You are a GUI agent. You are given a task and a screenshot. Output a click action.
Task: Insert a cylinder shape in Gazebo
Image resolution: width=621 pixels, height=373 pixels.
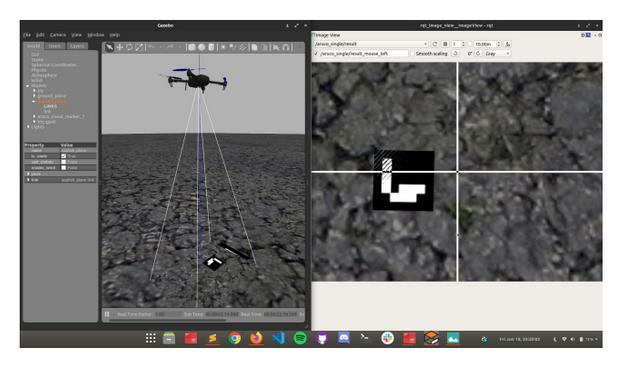211,48
